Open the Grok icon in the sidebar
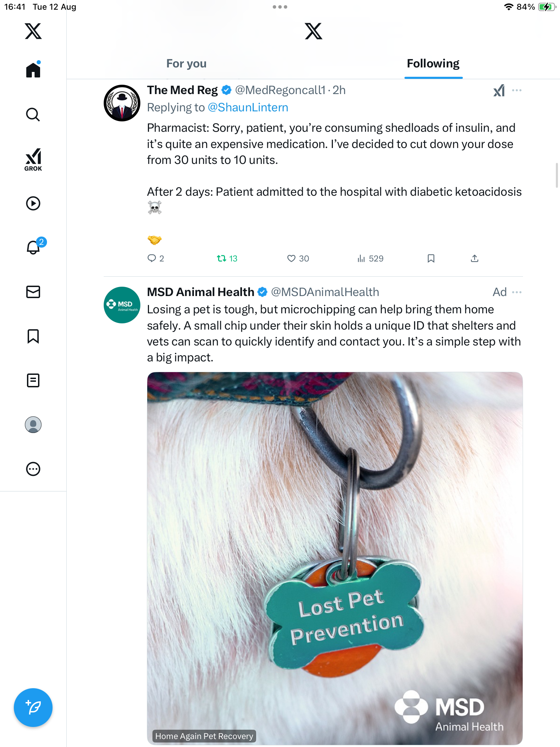The height and width of the screenshot is (747, 560). tap(33, 159)
